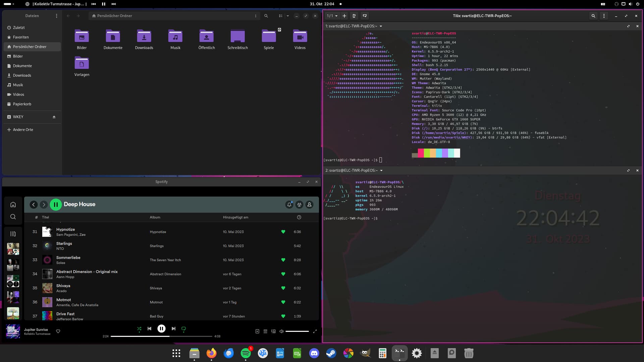
Task: Toggle repeat mode in Spotify
Action: 183,329
